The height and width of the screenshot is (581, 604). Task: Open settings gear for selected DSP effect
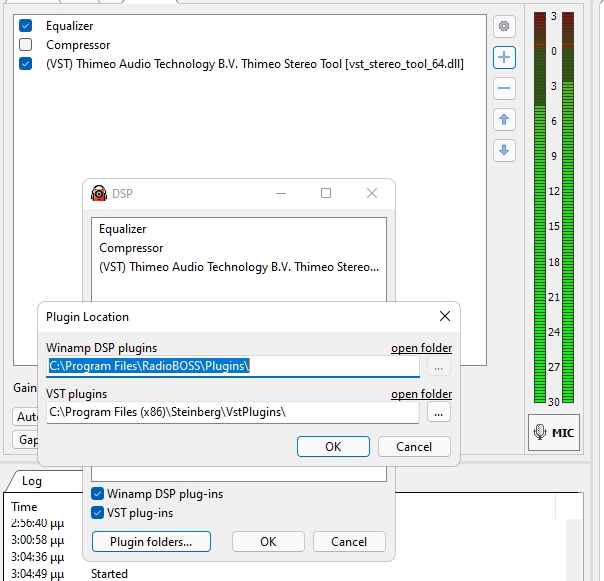(504, 26)
